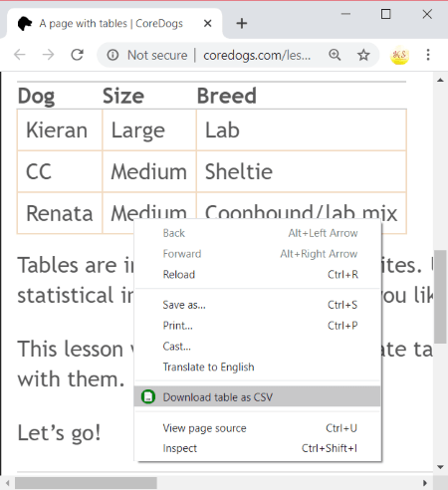Select Download table as CSV

[x=257, y=396]
